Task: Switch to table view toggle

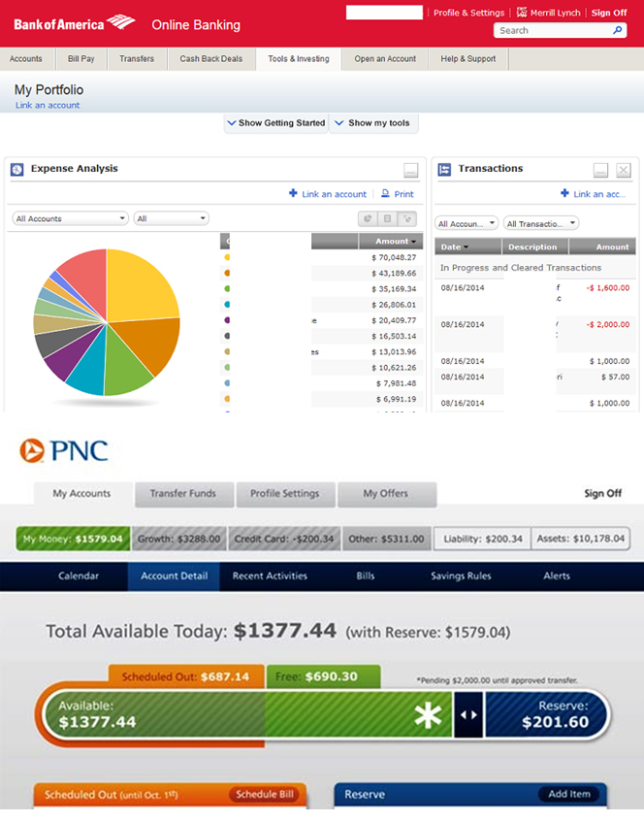Action: click(387, 219)
